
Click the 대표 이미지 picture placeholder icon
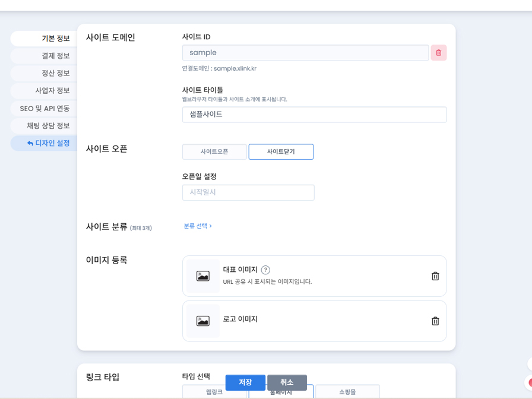(x=203, y=276)
